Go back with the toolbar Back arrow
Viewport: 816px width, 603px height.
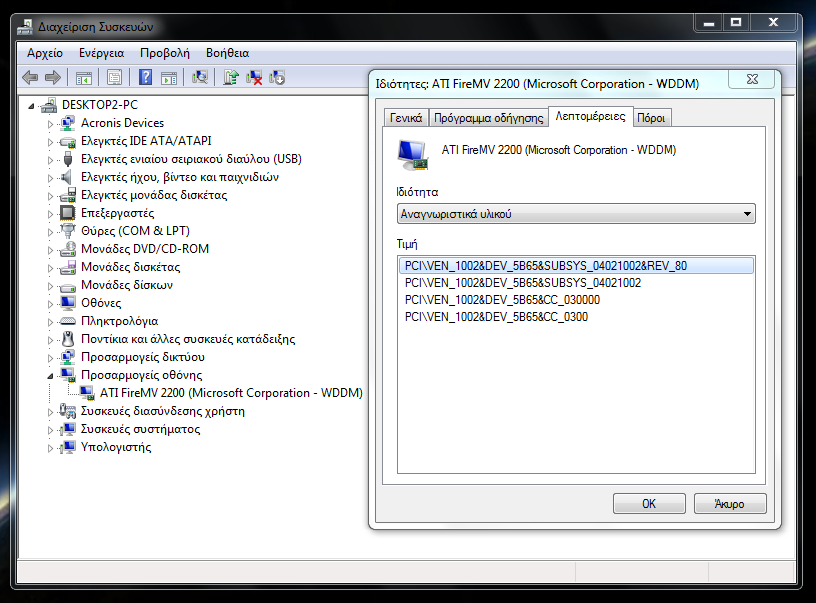[30, 78]
